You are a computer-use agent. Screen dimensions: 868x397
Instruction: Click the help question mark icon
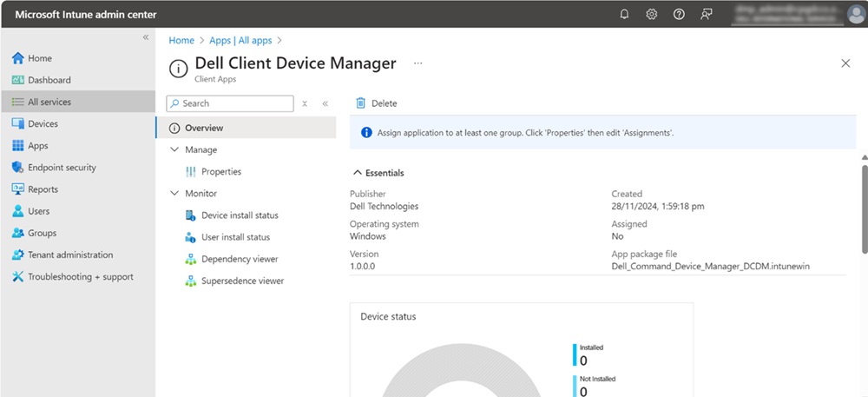pos(679,14)
